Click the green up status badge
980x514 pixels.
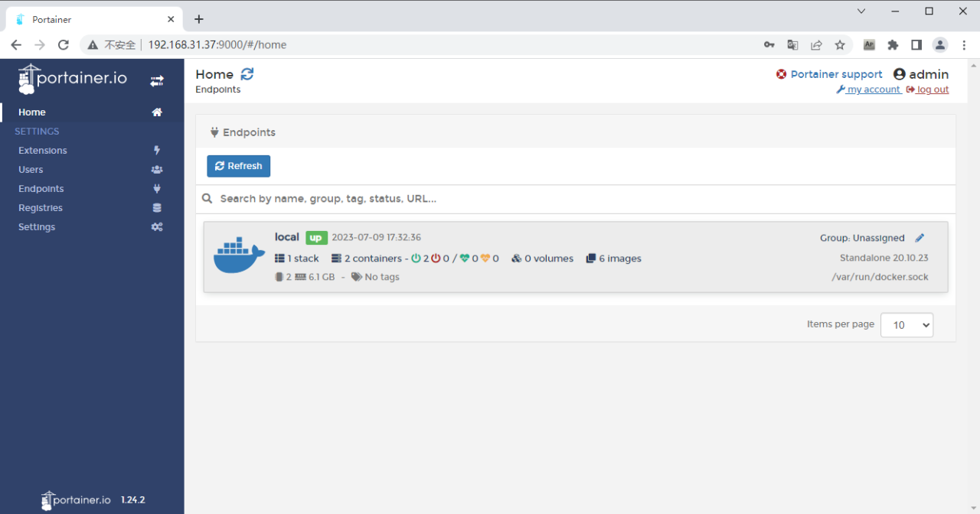pyautogui.click(x=315, y=238)
